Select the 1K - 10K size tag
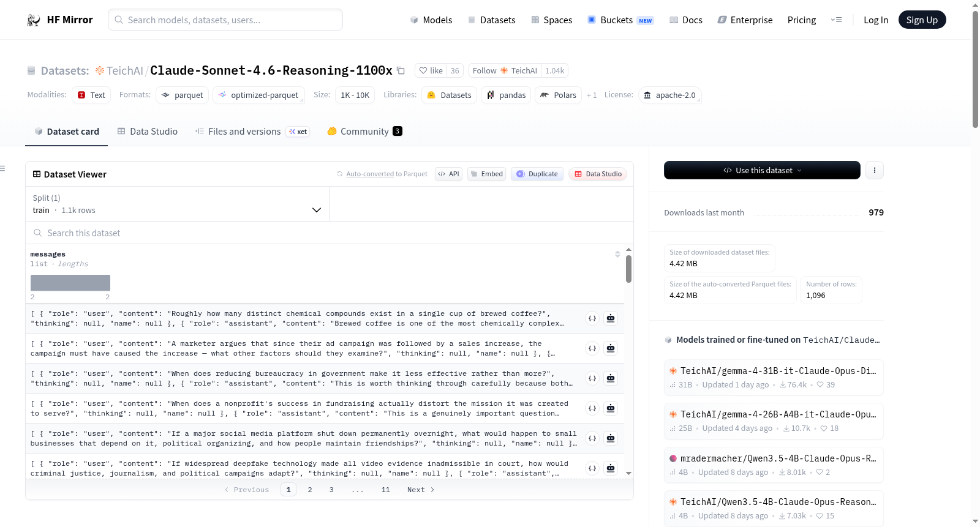This screenshot has height=527, width=980. tap(355, 95)
